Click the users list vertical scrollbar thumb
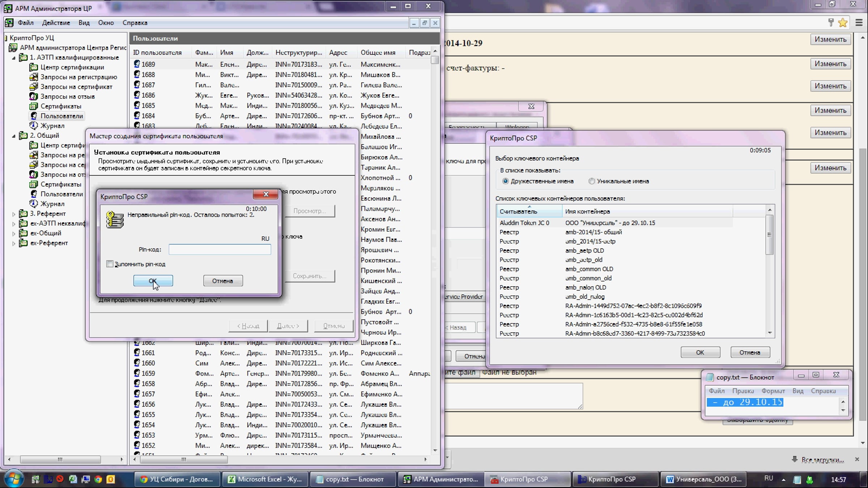The image size is (868, 488). click(435, 60)
